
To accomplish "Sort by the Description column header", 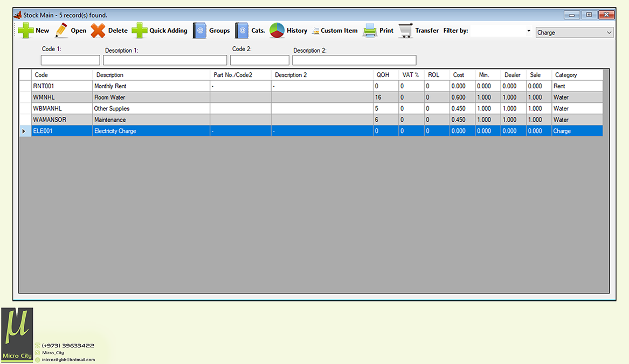I will tap(151, 75).
